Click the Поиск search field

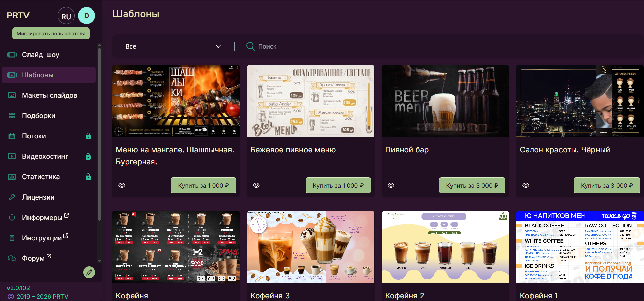[x=441, y=46]
